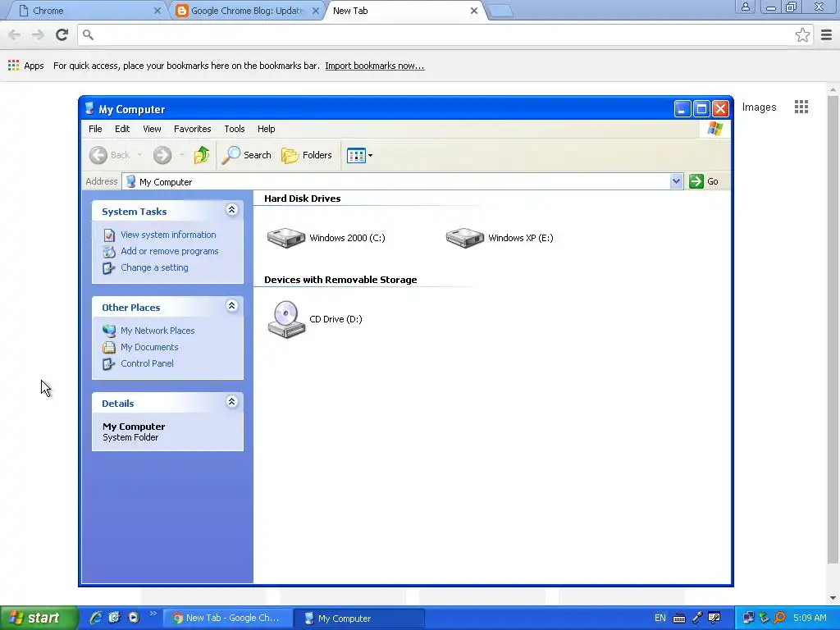Click the magnifier icon in system tray
This screenshot has width=840, height=630.
pyautogui.click(x=780, y=619)
